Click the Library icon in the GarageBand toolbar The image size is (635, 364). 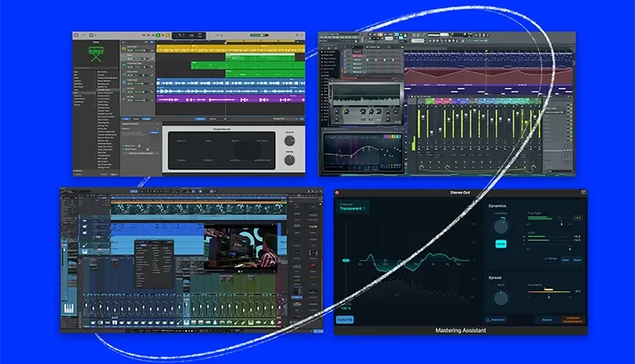(x=76, y=36)
